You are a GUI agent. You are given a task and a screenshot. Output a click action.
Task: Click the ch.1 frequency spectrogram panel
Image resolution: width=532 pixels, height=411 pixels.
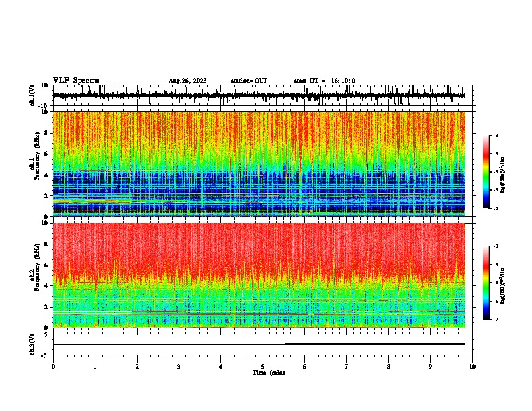pyautogui.click(x=259, y=164)
